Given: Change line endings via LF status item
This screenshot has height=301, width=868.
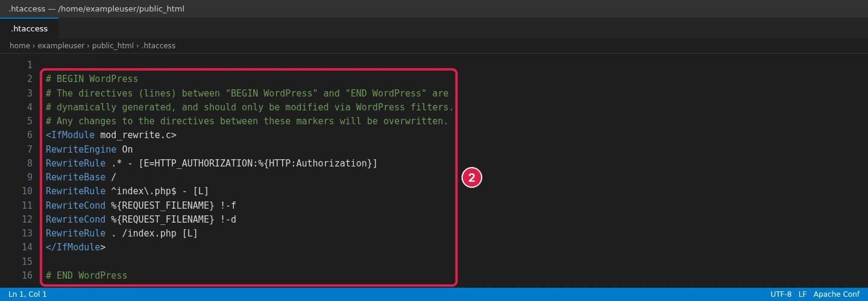Looking at the screenshot, I should (802, 294).
